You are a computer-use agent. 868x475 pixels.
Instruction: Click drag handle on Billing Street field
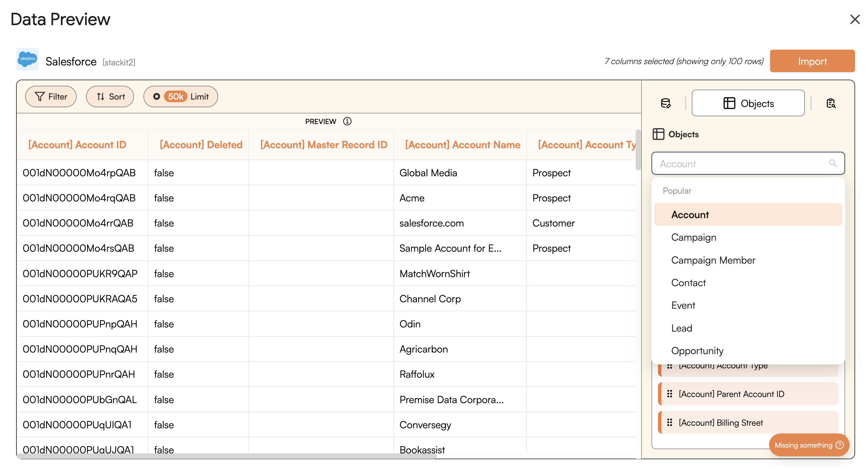pos(670,422)
